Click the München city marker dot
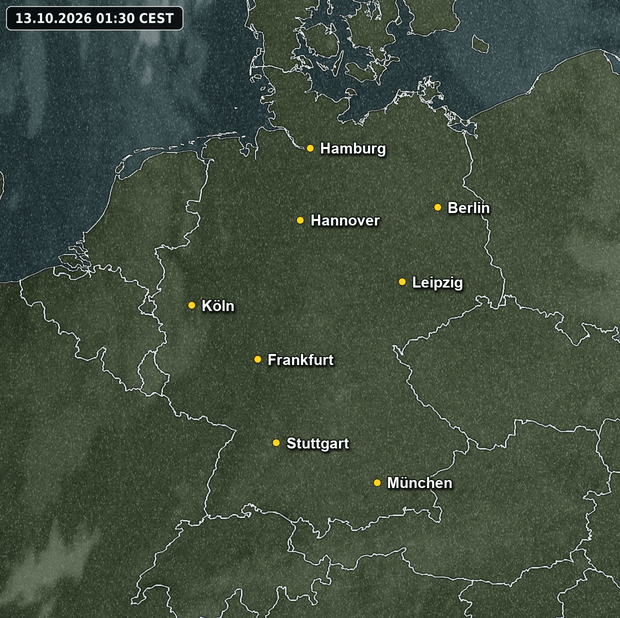The height and width of the screenshot is (618, 620). coord(377,483)
